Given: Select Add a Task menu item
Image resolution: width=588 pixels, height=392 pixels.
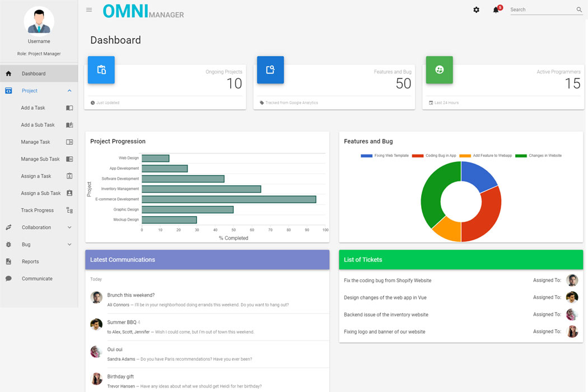Looking at the screenshot, I should click(x=33, y=108).
